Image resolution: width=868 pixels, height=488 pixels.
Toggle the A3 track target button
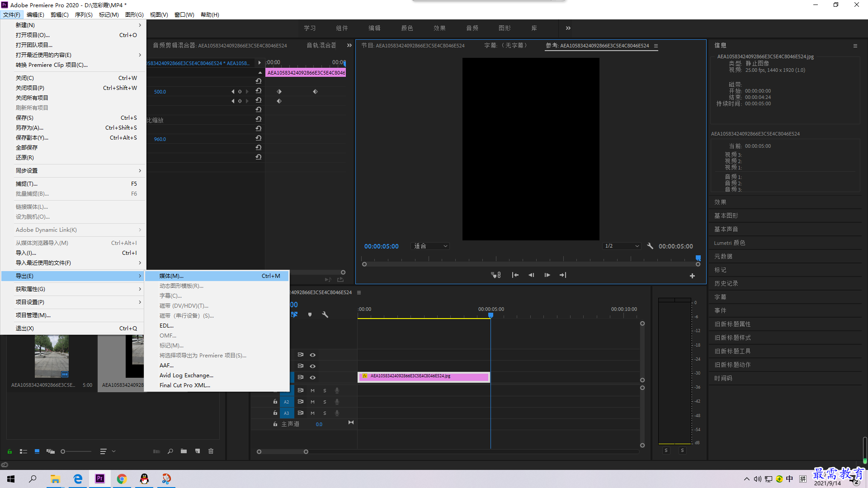[x=286, y=413]
